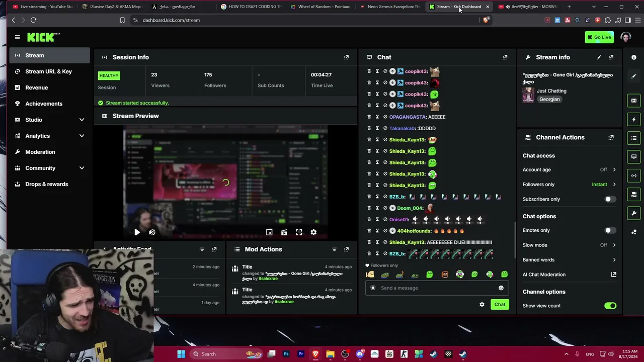Click the chat bubble icon in right sidebar
The height and width of the screenshot is (362, 644).
(x=634, y=157)
